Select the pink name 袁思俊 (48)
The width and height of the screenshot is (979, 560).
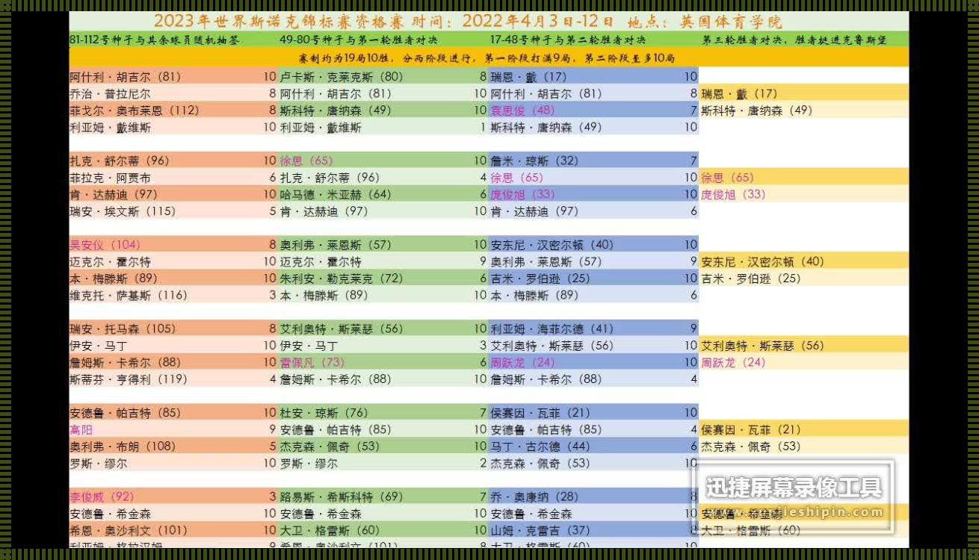click(523, 111)
